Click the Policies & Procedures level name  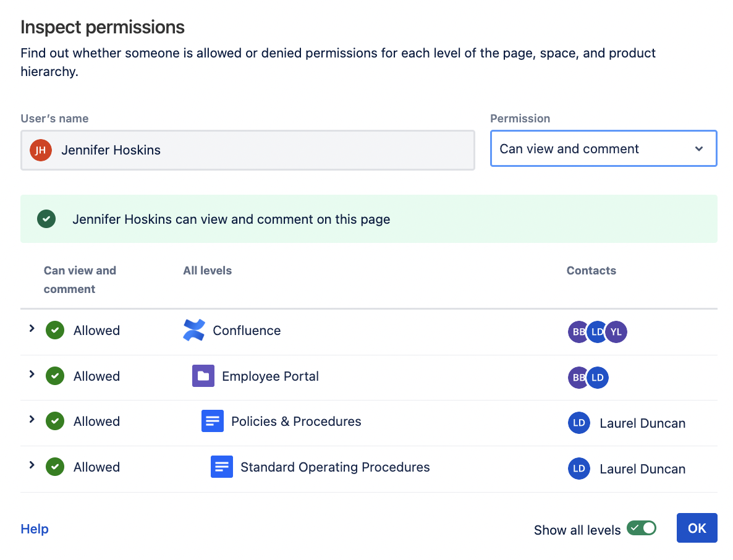point(297,421)
